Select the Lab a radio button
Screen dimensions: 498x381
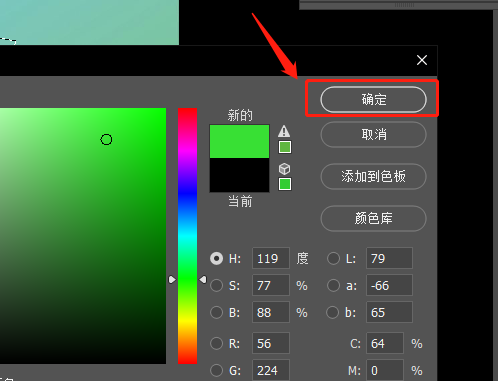(333, 285)
